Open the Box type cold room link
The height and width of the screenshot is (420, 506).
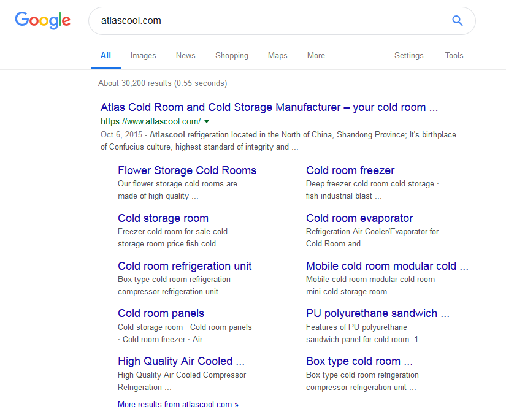tap(359, 361)
